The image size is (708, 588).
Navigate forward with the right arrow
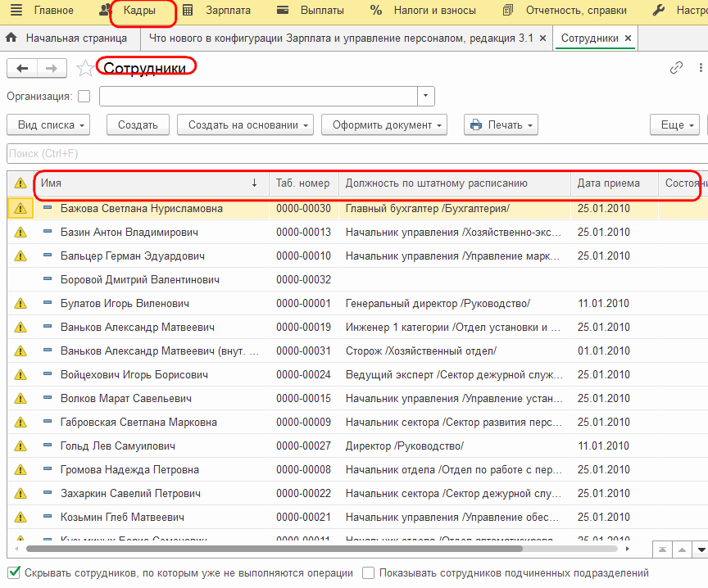pyautogui.click(x=52, y=68)
